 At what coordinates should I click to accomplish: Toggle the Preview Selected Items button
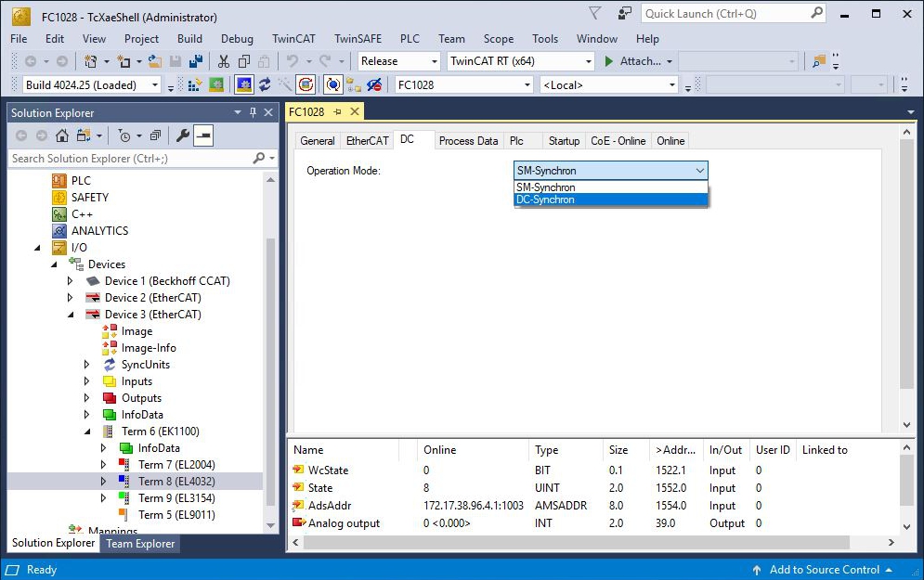pos(203,136)
